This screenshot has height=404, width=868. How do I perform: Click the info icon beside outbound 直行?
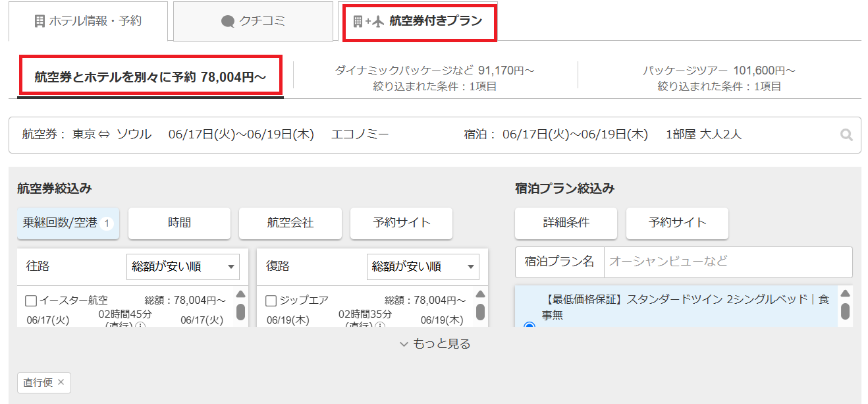coord(140,326)
